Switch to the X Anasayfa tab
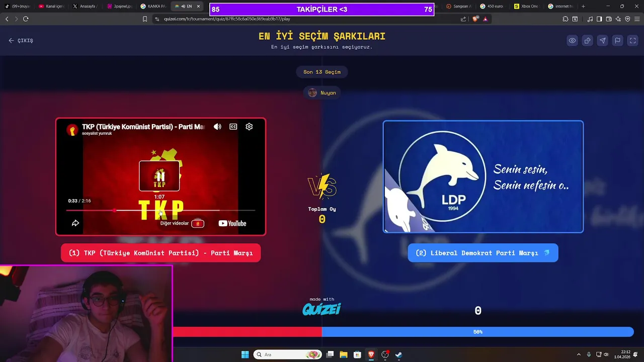This screenshot has height=362, width=644. click(85, 6)
